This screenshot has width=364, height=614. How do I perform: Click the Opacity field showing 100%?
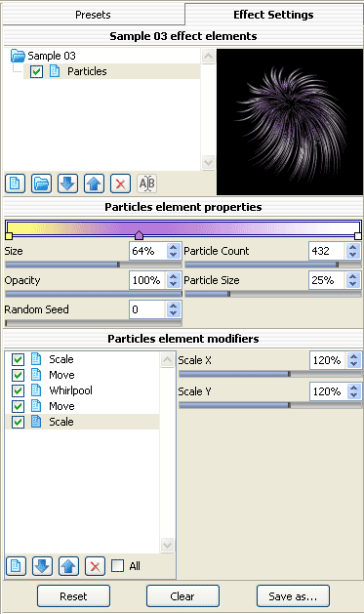148,280
